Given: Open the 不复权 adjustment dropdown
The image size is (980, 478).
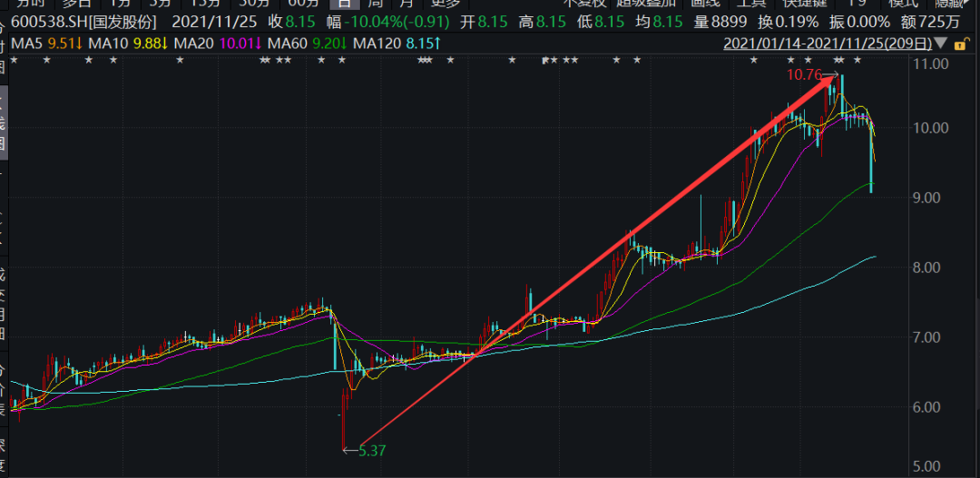Looking at the screenshot, I should tap(584, 3).
